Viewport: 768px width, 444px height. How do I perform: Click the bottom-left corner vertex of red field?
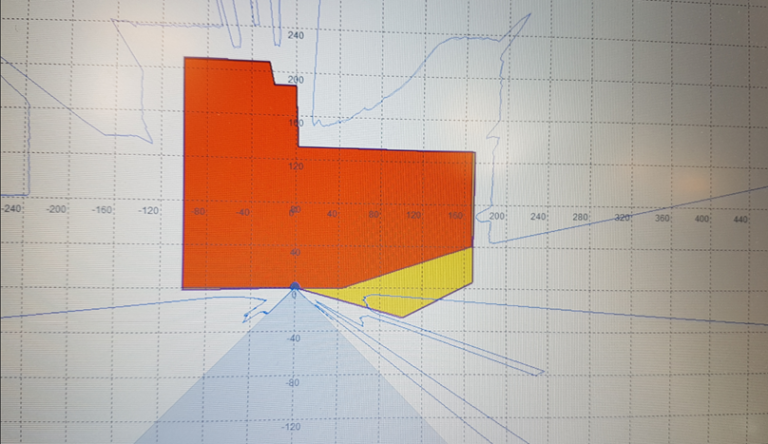[183, 288]
